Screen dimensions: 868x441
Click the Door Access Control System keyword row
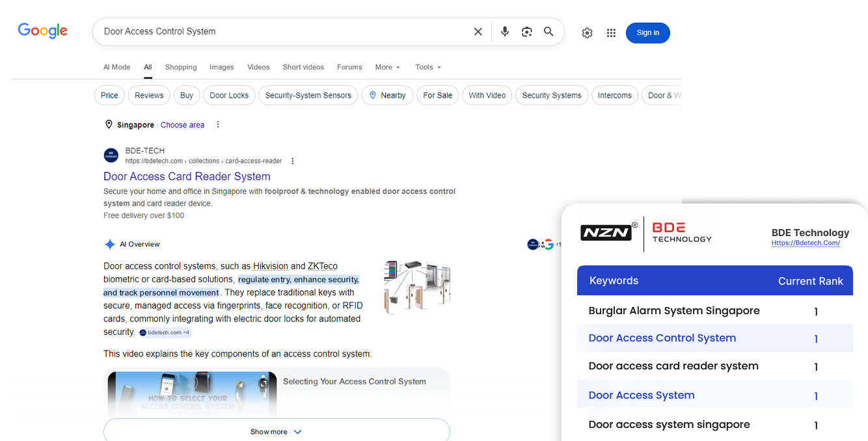(x=714, y=338)
